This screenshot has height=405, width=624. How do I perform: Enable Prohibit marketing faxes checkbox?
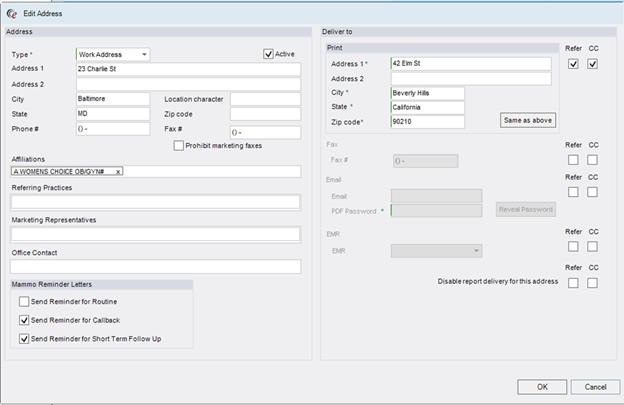point(178,146)
